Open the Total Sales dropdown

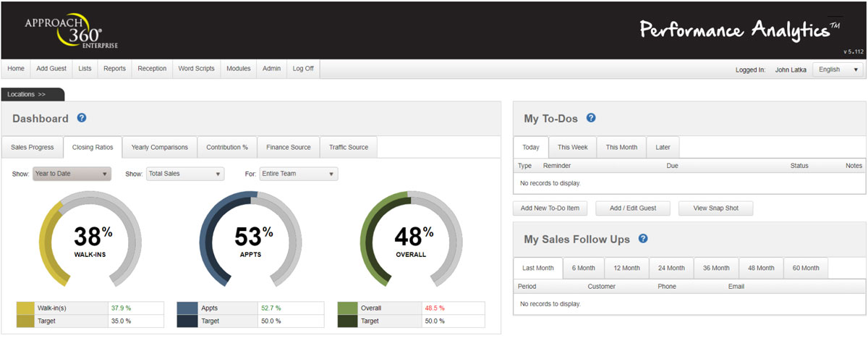[184, 174]
